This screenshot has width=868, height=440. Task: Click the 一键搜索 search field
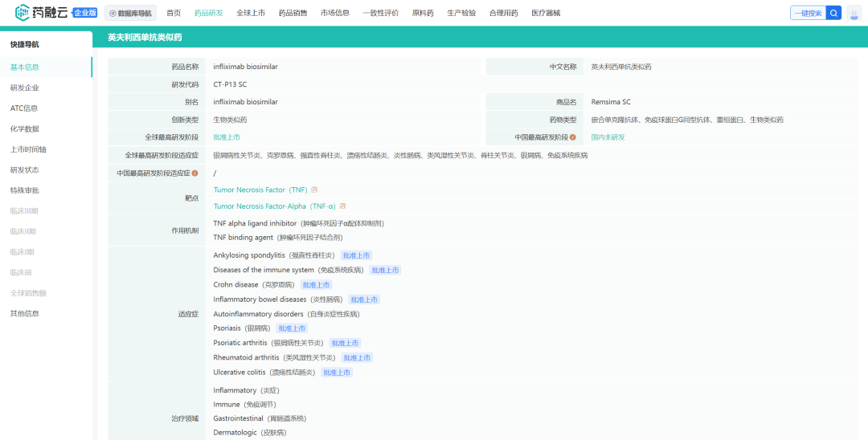coord(807,13)
